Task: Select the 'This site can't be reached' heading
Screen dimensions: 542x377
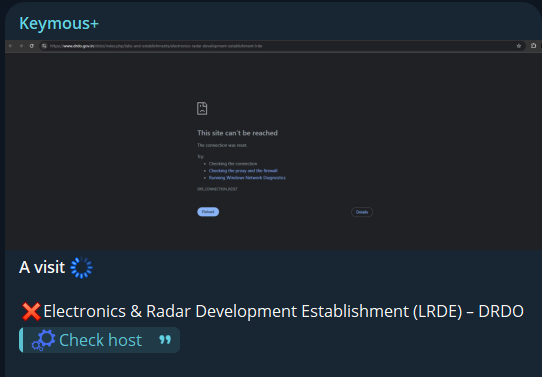Action: tap(237, 133)
